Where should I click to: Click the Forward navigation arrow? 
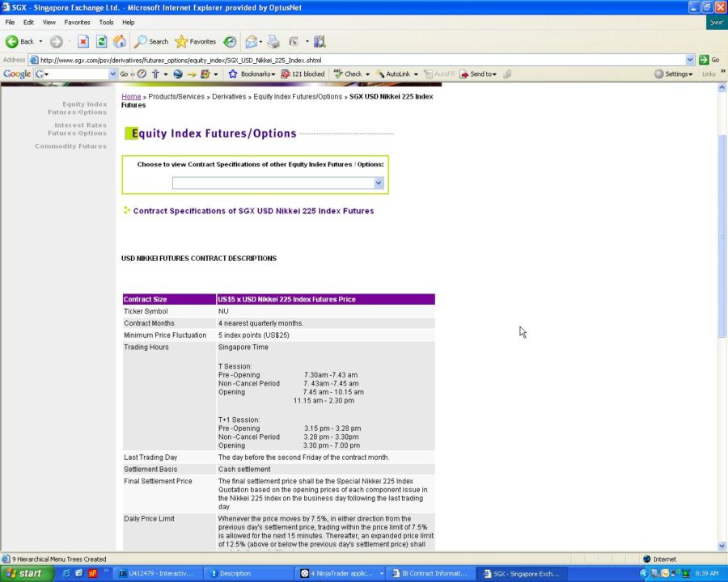coord(56,42)
